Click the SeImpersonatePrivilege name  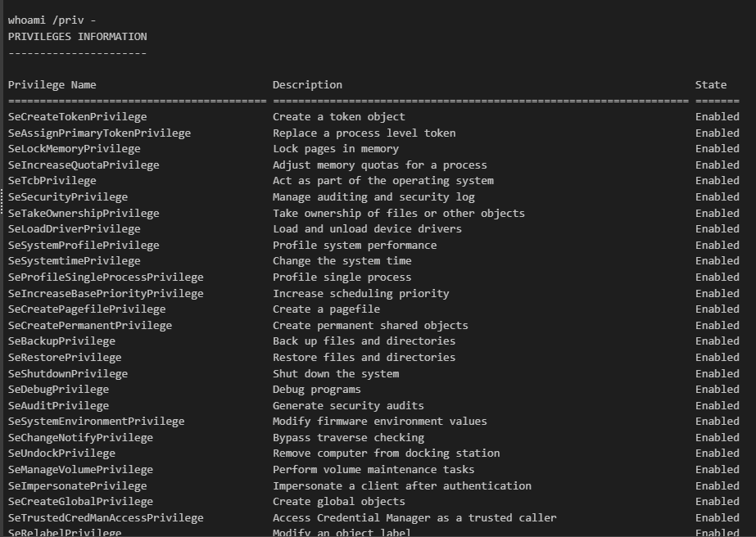click(x=78, y=485)
